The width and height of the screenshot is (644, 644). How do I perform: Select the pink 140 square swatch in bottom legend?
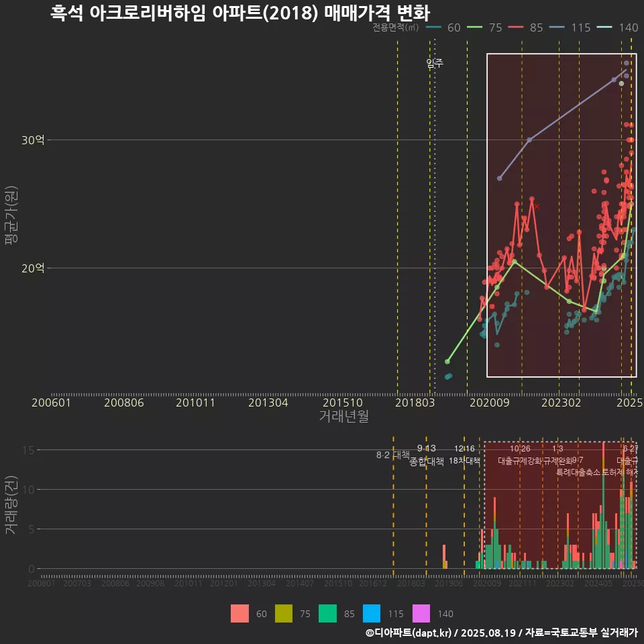click(x=421, y=614)
